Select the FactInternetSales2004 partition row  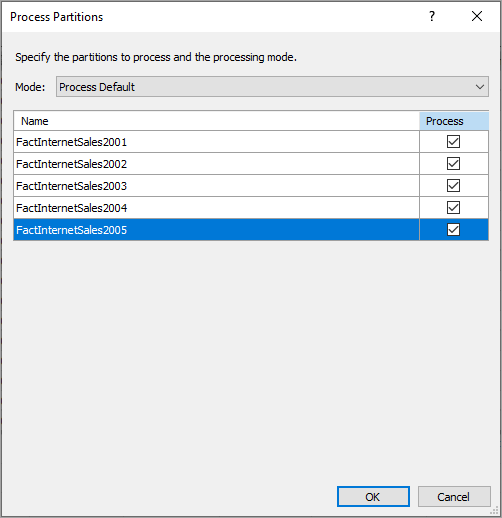click(251, 208)
